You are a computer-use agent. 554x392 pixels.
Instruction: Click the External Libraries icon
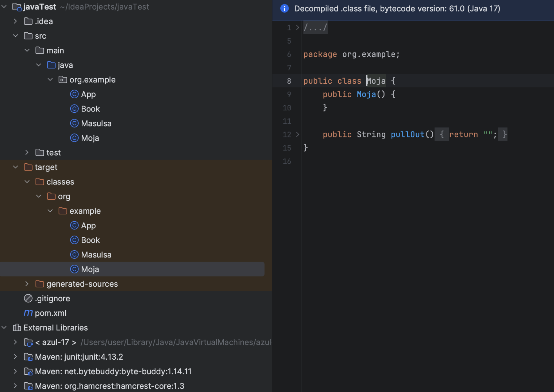click(x=17, y=328)
